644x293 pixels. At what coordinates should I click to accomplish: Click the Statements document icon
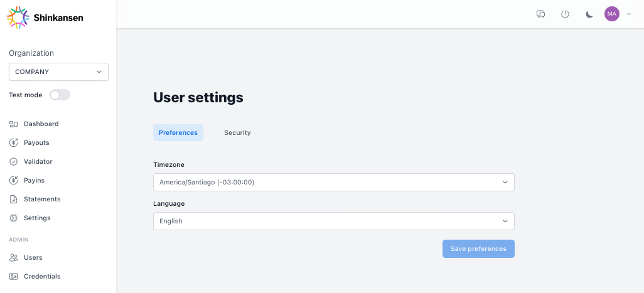pyautogui.click(x=14, y=199)
